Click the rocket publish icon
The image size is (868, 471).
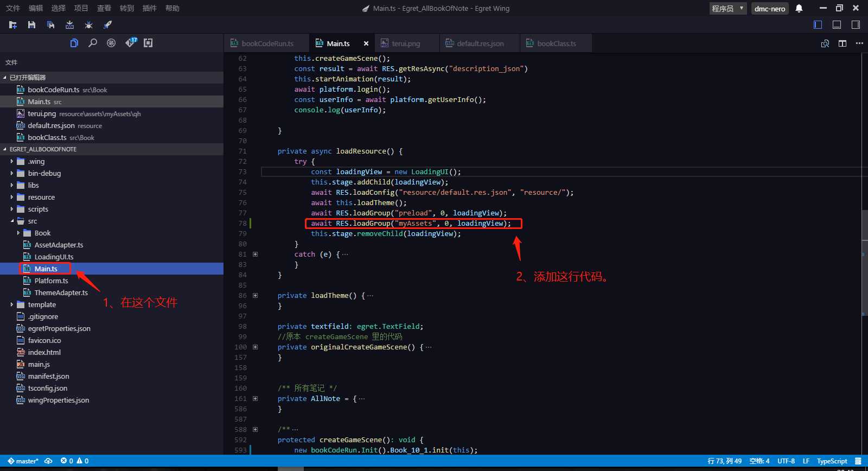click(107, 25)
